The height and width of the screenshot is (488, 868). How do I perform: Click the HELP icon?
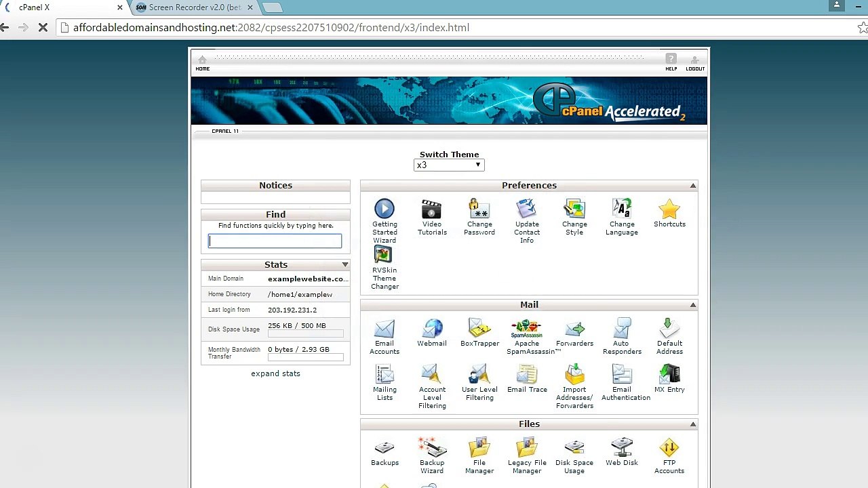[x=671, y=62]
